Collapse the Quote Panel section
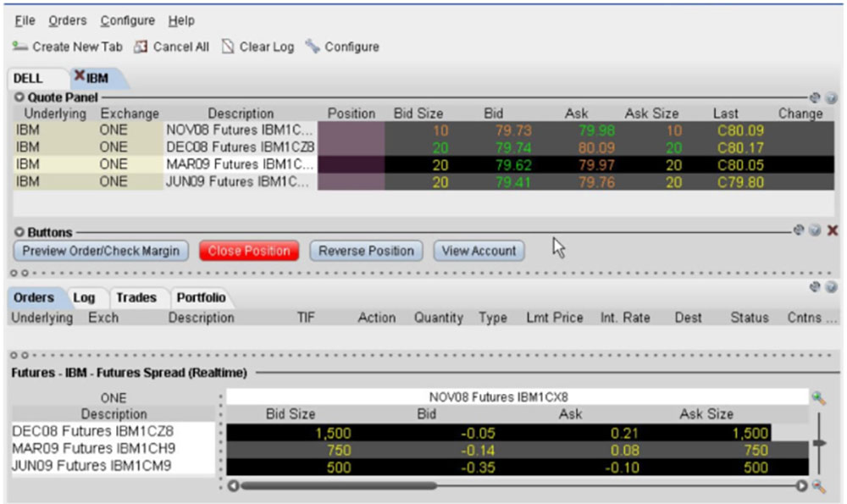847x504 pixels. click(19, 97)
